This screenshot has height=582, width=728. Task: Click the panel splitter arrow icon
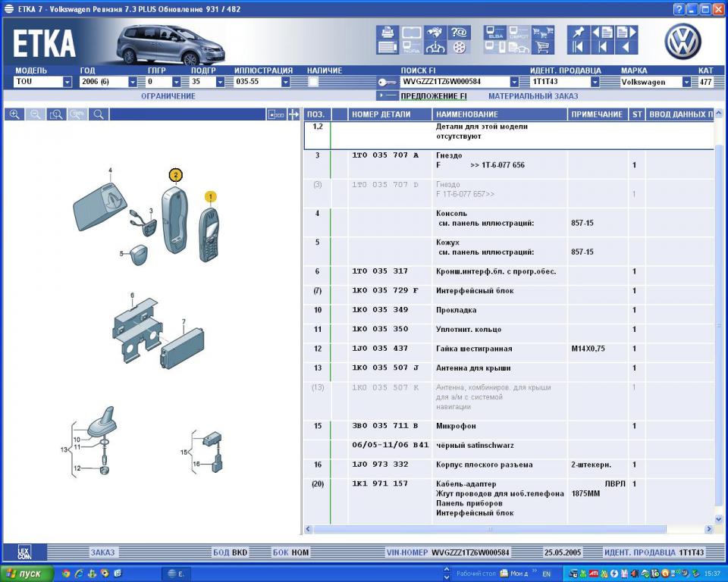pyautogui.click(x=293, y=114)
